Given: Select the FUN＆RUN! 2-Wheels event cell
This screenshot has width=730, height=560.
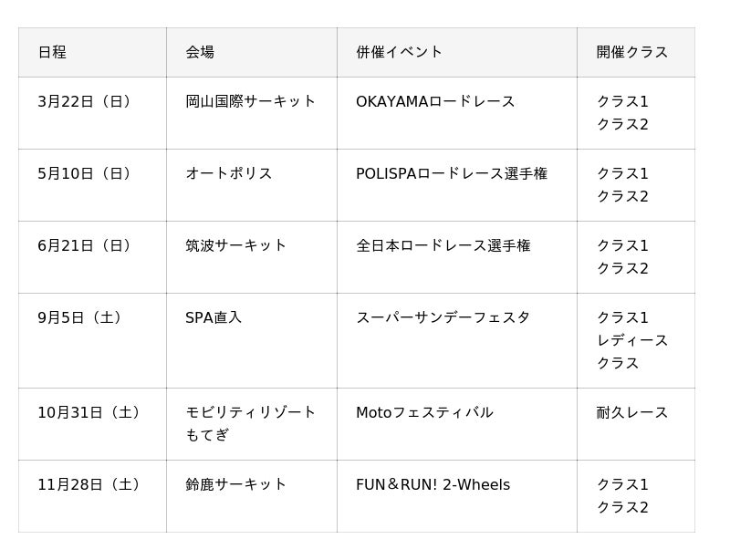Looking at the screenshot, I should [x=433, y=484].
